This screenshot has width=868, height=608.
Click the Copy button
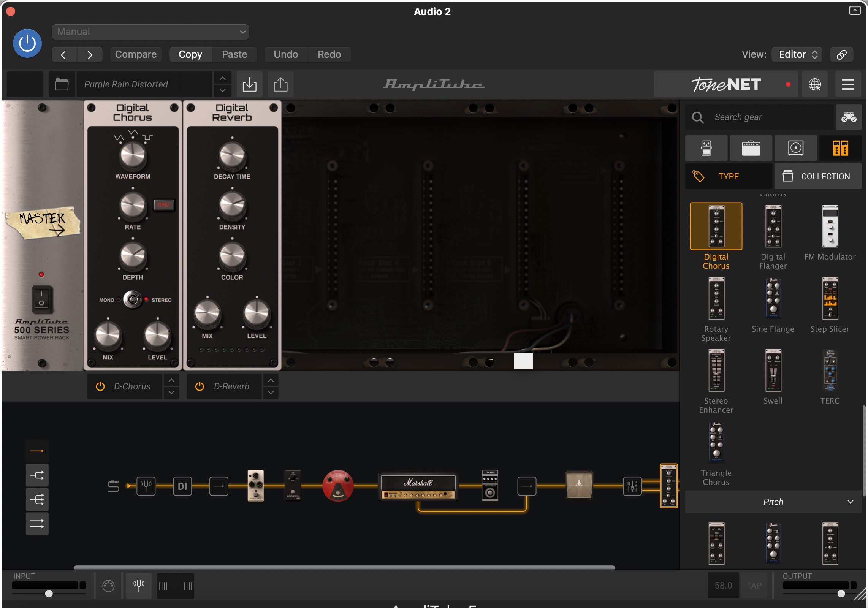(x=190, y=54)
